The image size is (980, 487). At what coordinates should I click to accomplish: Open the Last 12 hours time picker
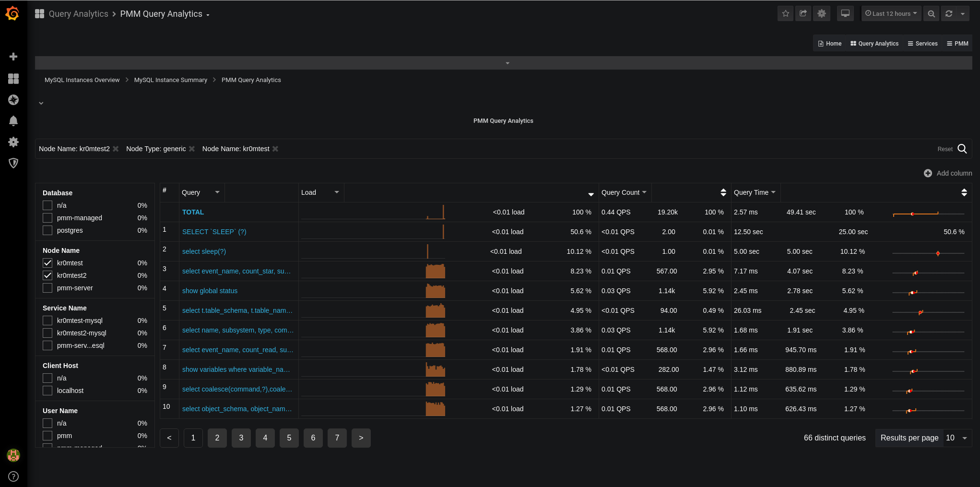pos(891,13)
